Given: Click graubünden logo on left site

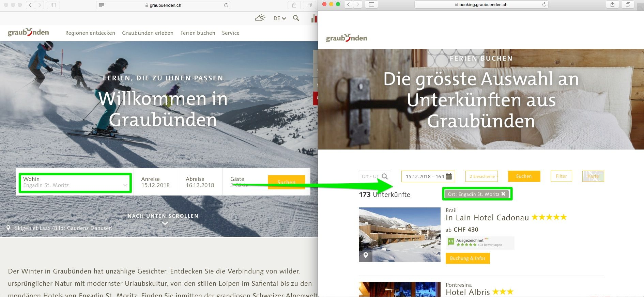Looking at the screenshot, I should coord(28,32).
